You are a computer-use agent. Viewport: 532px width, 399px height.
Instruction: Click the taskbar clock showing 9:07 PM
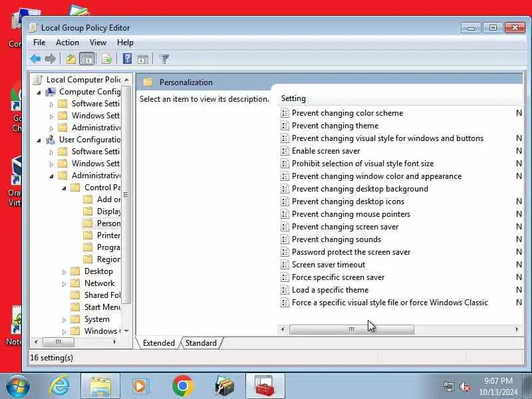(498, 386)
